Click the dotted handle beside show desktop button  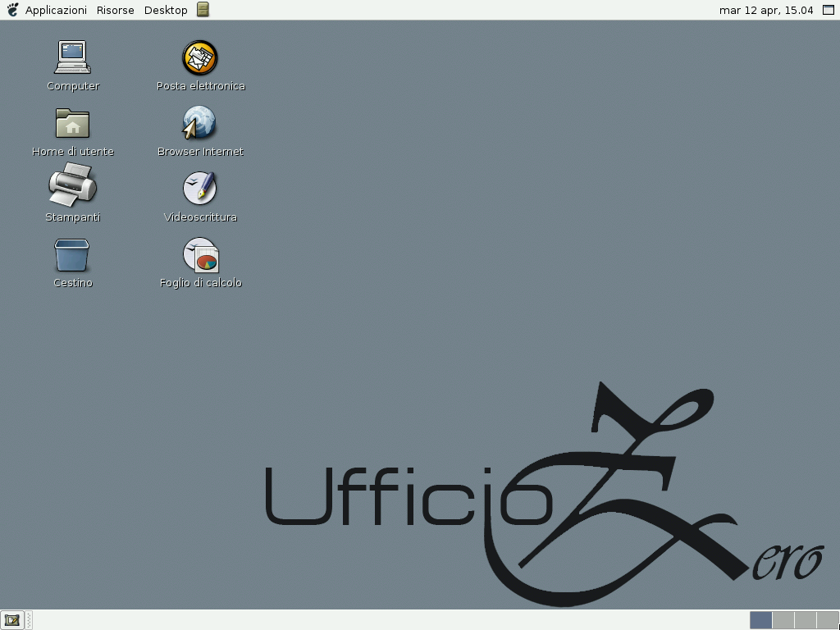29,620
